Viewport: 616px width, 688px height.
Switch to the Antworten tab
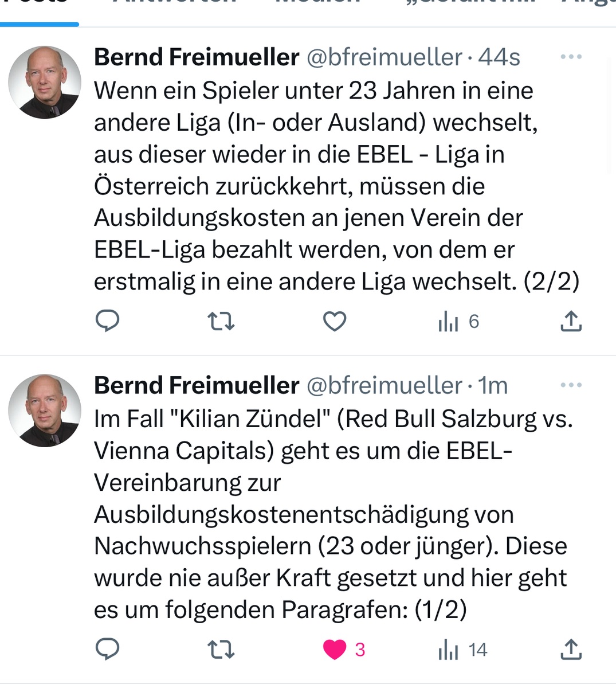(175, 3)
